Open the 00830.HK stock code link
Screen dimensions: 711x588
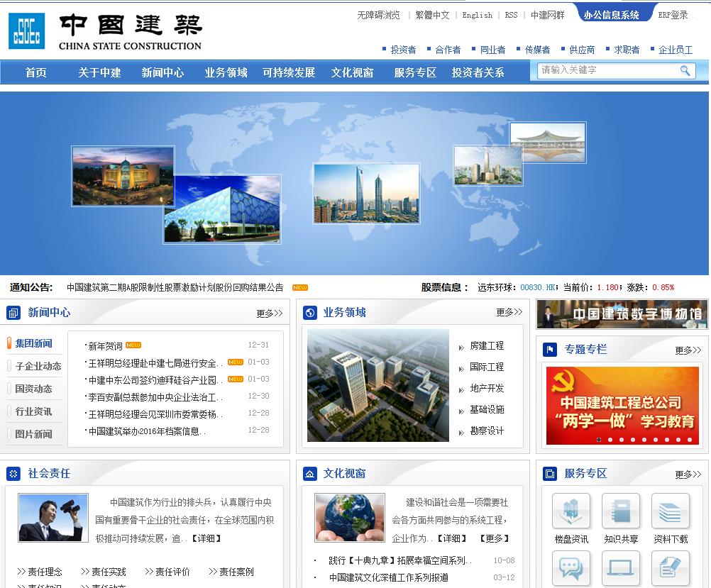coord(539,287)
